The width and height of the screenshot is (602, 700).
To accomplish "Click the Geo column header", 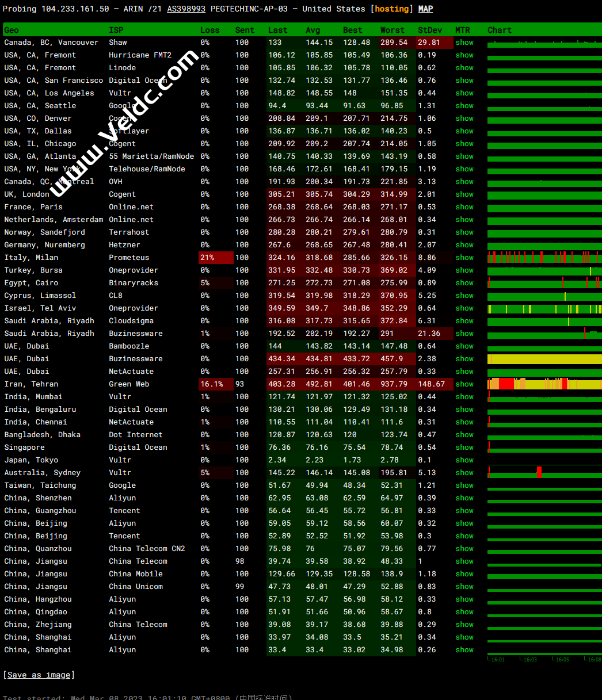I will tap(12, 30).
